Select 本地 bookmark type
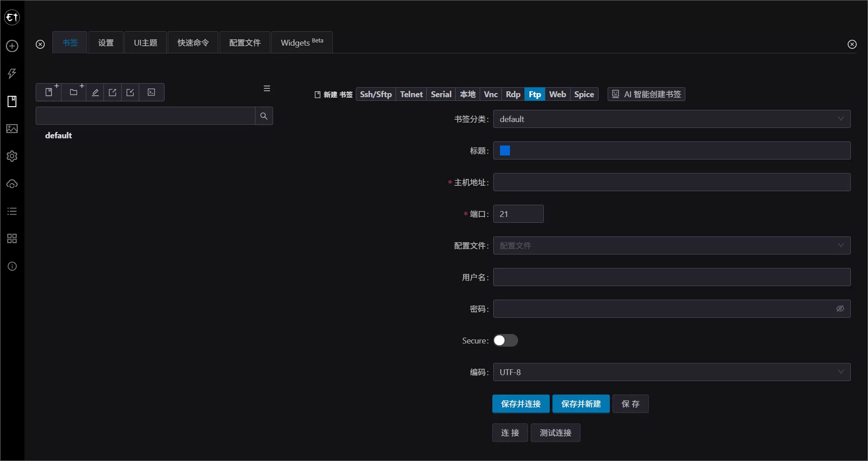This screenshot has width=868, height=461. coord(468,94)
